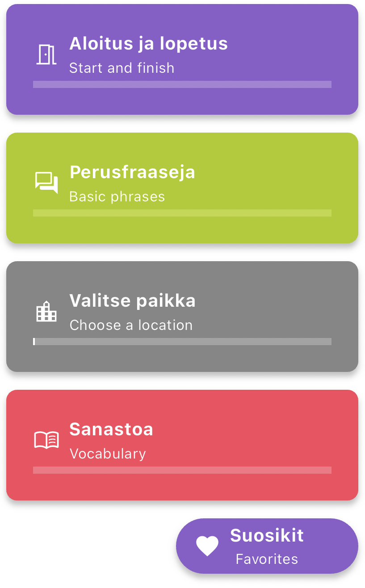Click the building icon
This screenshot has height=588, width=365.
click(46, 312)
